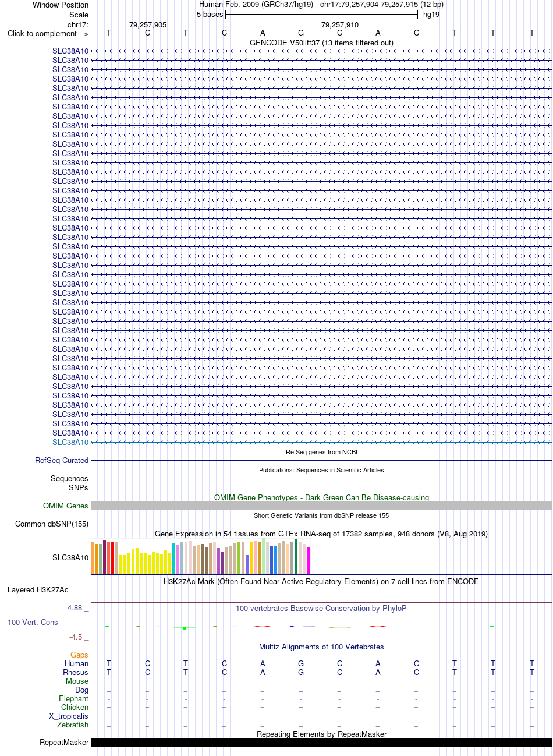Click the '5 bases' scale bar label

[x=210, y=14]
